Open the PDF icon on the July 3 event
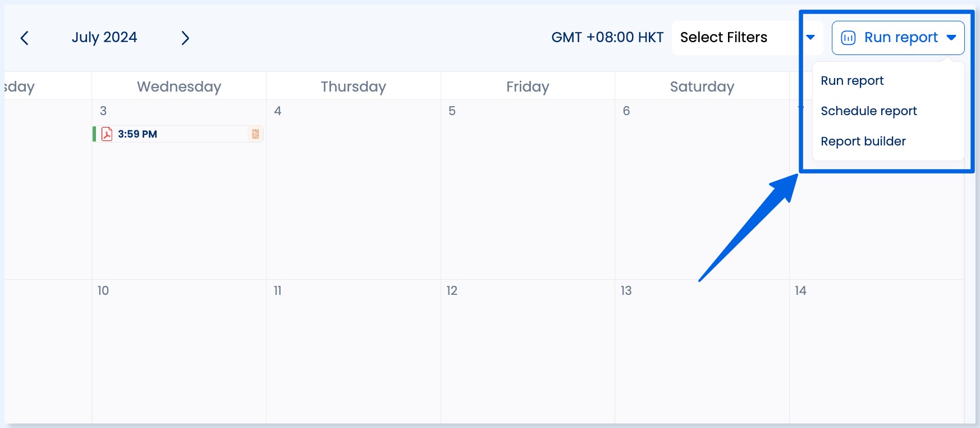 pos(107,134)
